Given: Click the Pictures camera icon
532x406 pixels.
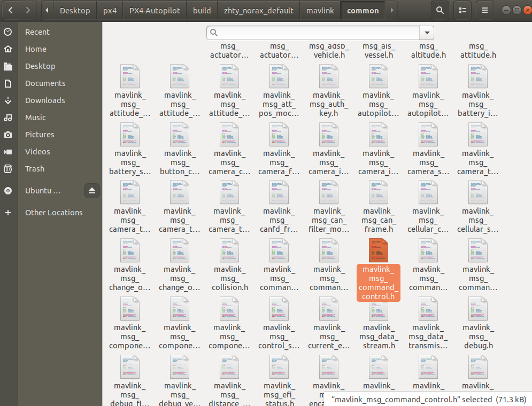Looking at the screenshot, I should 8,135.
